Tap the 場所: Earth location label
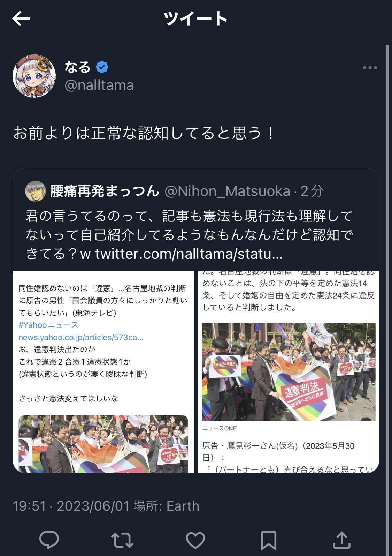 pos(167,506)
